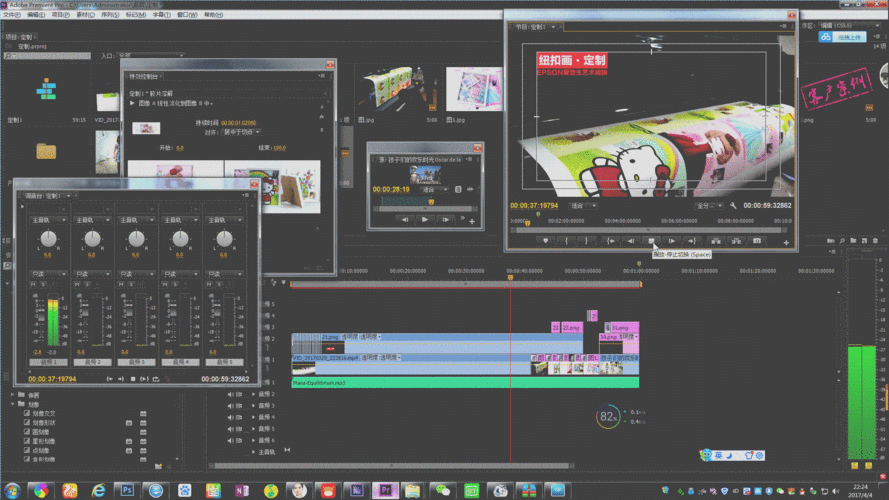Screen dimensions: 889x500
Task: Step back in the Source monitor
Action: pyautogui.click(x=405, y=219)
